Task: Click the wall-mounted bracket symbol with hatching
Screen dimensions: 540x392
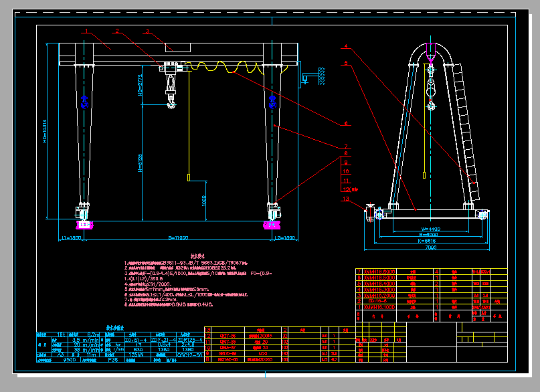Action: pos(313,76)
